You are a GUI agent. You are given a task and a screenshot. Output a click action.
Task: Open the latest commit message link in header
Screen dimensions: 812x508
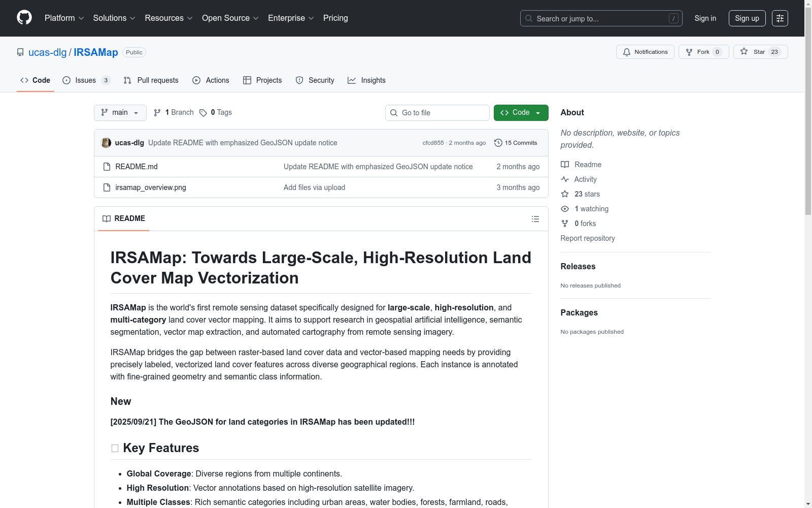click(243, 143)
